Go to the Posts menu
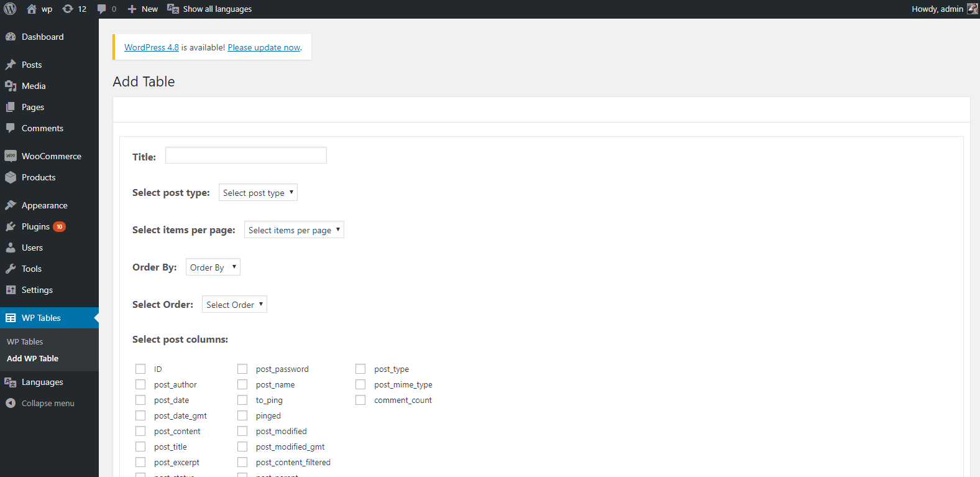 click(49, 65)
